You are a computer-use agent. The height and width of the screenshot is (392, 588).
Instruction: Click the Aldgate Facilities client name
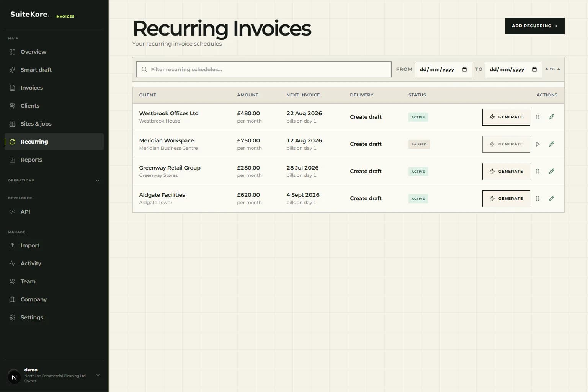(162, 195)
